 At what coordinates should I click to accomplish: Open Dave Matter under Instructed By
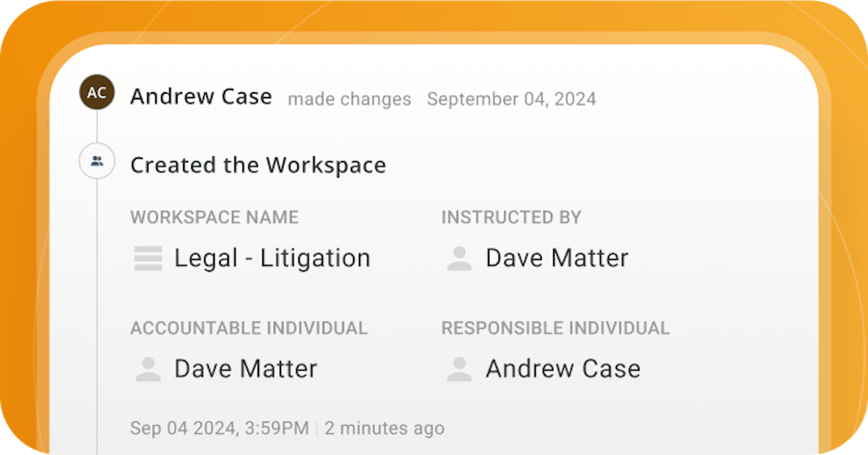click(557, 258)
